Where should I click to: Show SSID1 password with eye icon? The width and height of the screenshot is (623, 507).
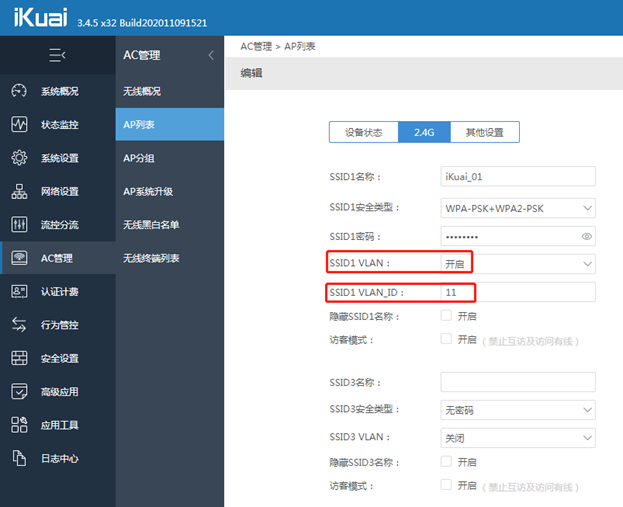[x=587, y=237]
